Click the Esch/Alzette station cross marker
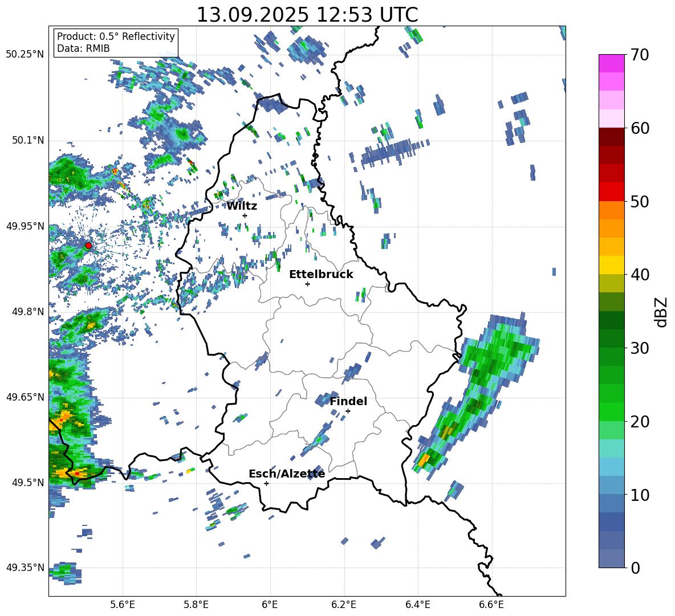 (266, 483)
